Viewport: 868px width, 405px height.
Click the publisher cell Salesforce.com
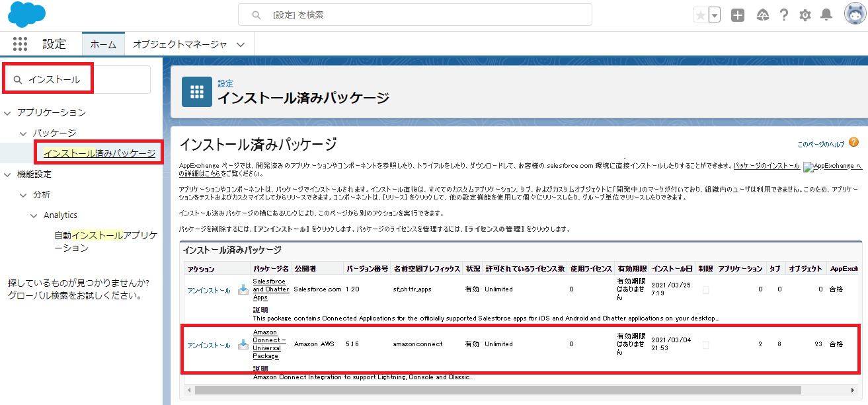point(317,289)
